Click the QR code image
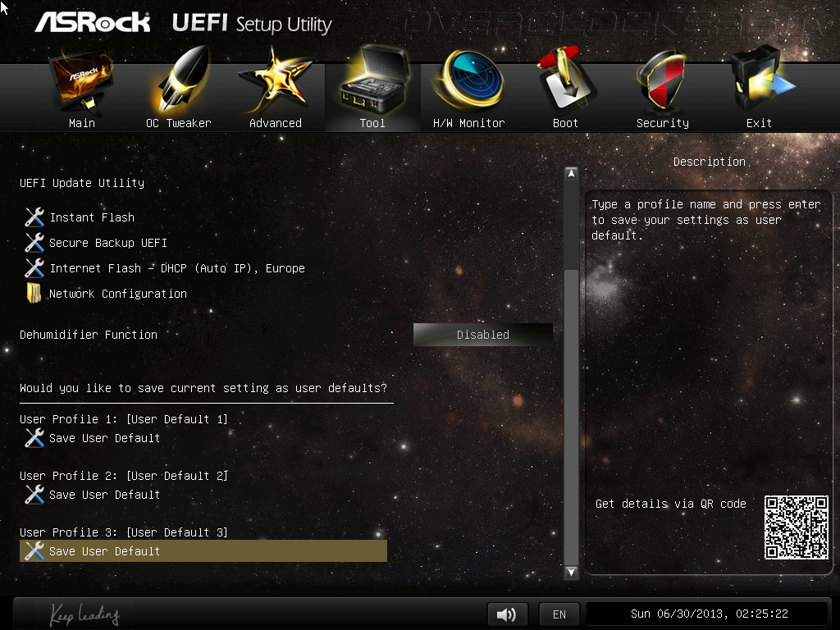Image resolution: width=840 pixels, height=630 pixels. click(796, 527)
